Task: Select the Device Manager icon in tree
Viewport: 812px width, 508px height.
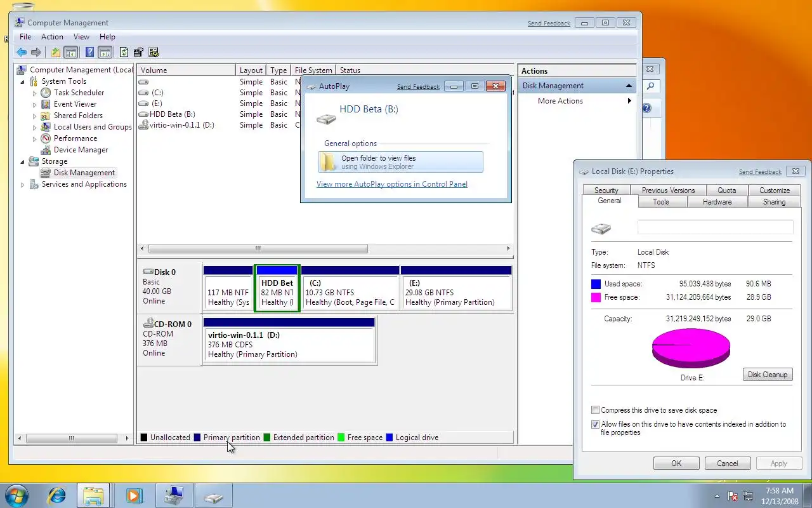Action: click(x=46, y=150)
